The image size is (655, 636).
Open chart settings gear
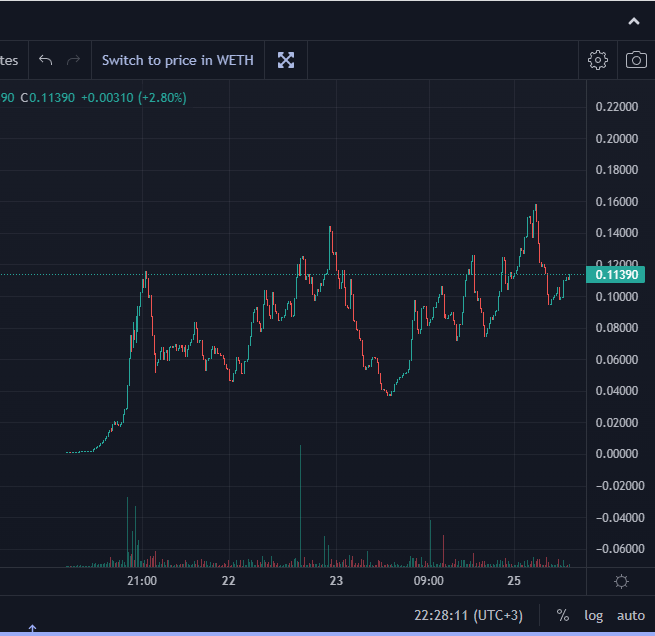(x=598, y=61)
